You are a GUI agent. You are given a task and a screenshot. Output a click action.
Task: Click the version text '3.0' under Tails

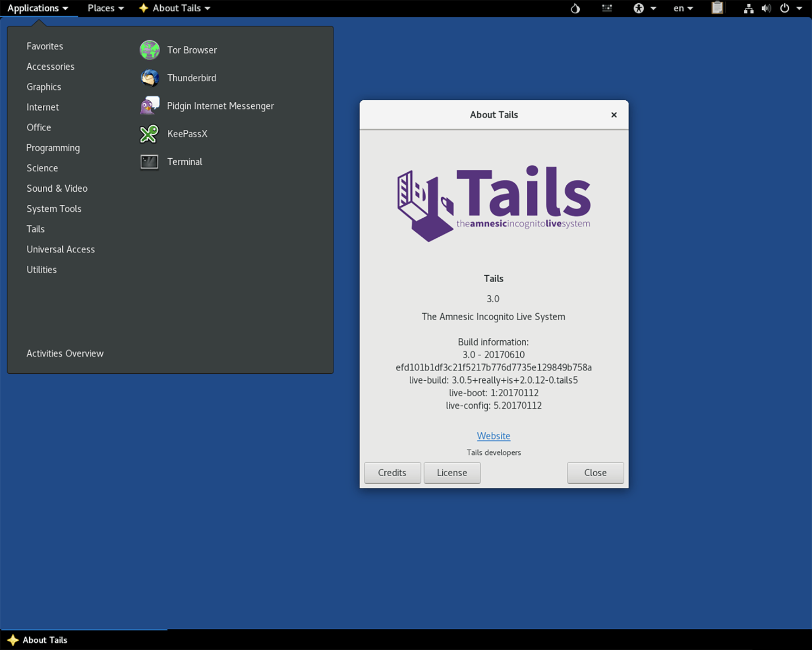[x=493, y=299]
